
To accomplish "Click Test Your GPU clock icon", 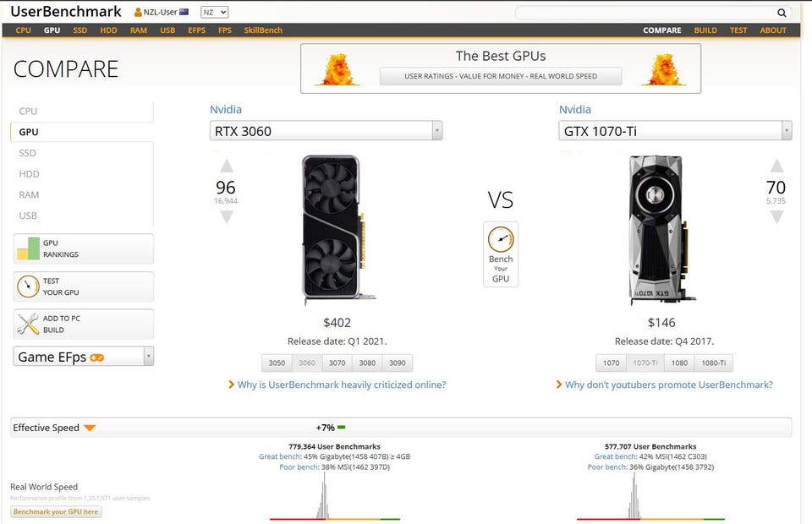I will pos(28,287).
